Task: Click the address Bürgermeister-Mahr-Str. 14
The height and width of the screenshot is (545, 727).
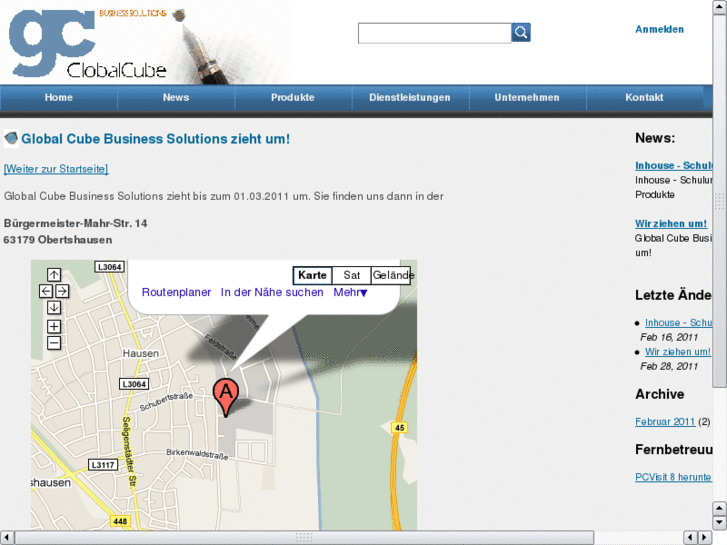Action: tap(75, 223)
